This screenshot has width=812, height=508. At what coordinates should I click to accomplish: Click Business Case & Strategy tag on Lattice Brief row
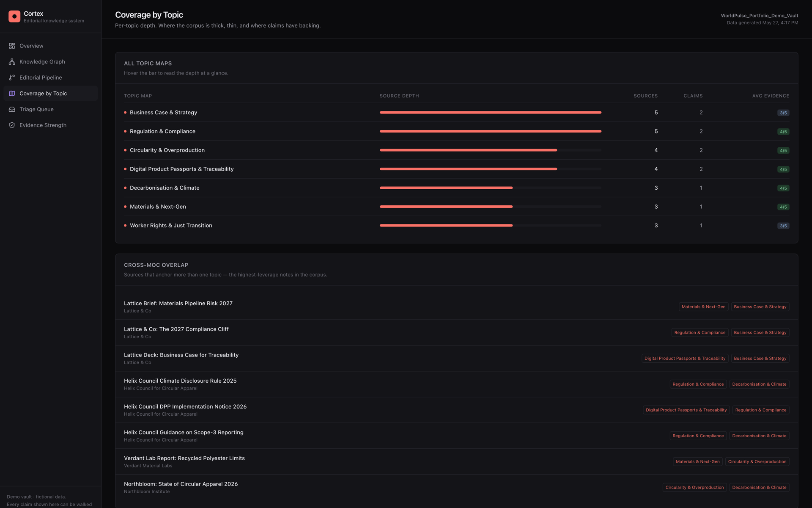click(x=760, y=307)
